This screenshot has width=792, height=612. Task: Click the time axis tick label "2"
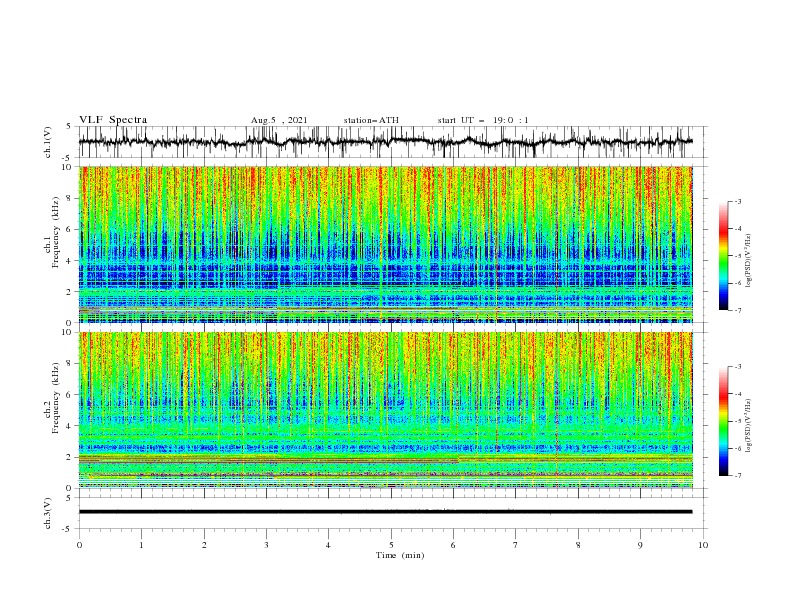click(204, 545)
